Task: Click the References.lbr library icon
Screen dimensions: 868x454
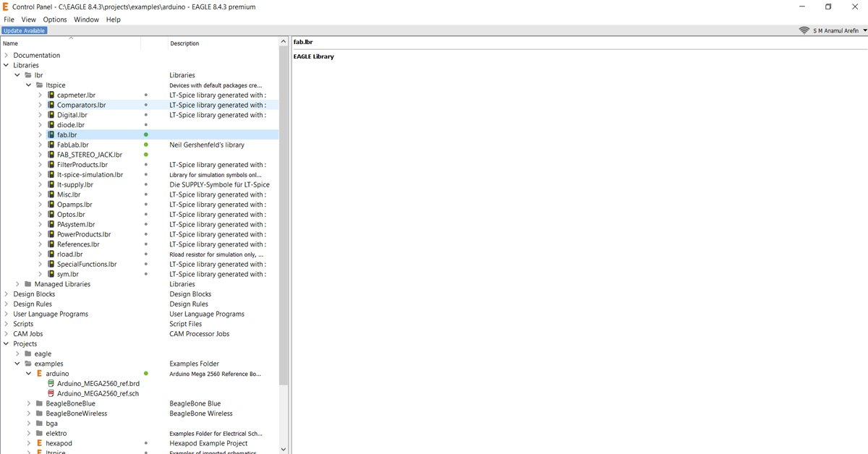Action: coord(51,244)
